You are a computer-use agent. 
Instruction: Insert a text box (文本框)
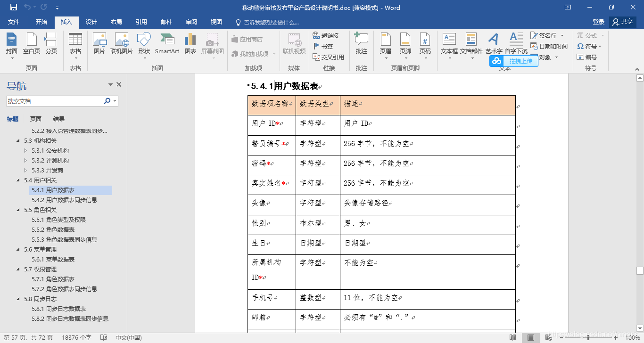click(x=449, y=46)
